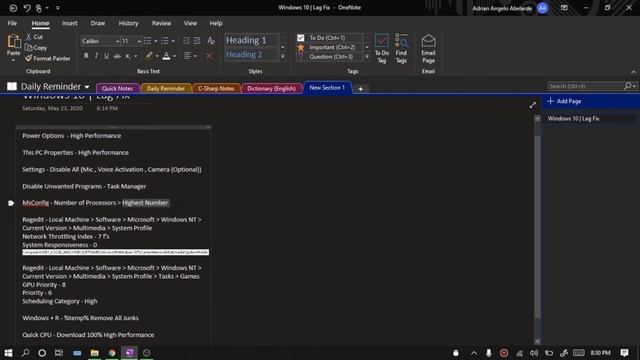Image resolution: width=640 pixels, height=360 pixels.
Task: Apply subscript formatting
Action: (128, 56)
